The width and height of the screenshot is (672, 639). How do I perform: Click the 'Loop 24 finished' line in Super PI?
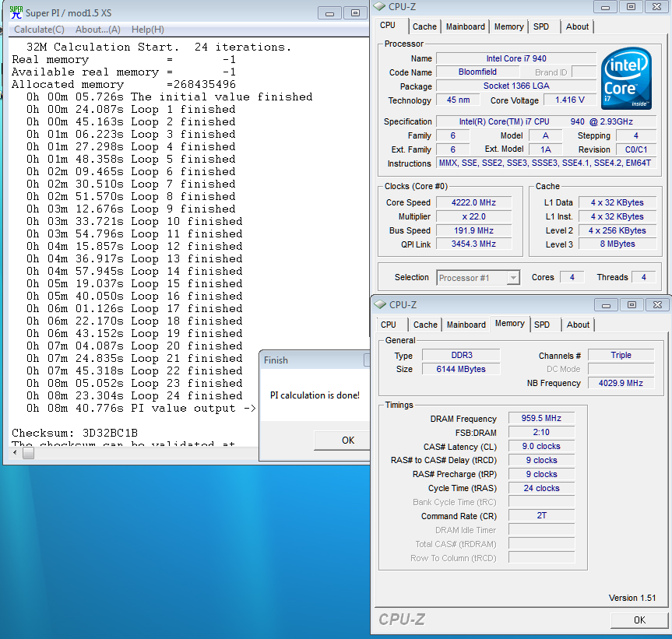[x=135, y=395]
